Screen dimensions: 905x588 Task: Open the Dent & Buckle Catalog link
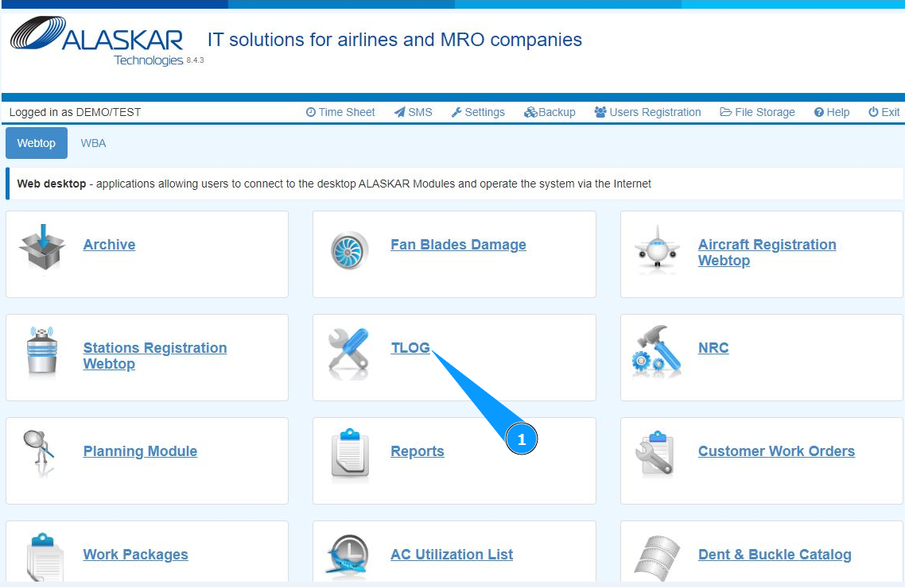click(x=775, y=554)
